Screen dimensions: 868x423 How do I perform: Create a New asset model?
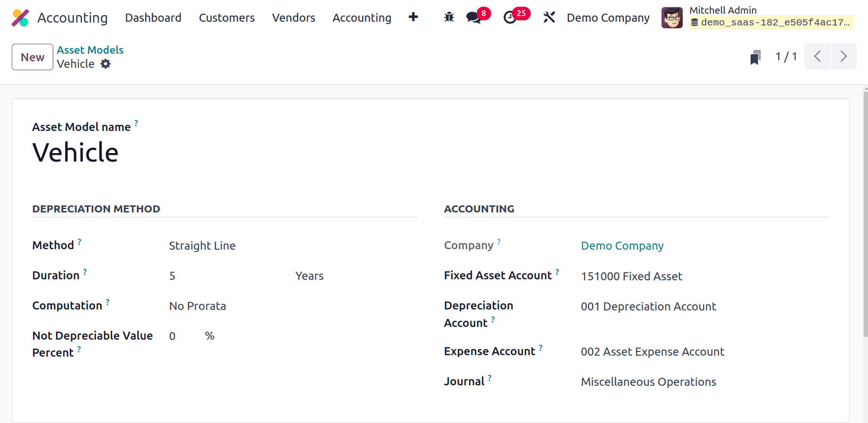[x=33, y=57]
